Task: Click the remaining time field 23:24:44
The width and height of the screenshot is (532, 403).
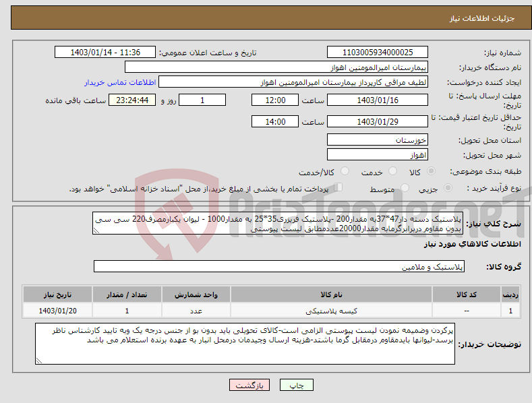Action: click(x=132, y=100)
